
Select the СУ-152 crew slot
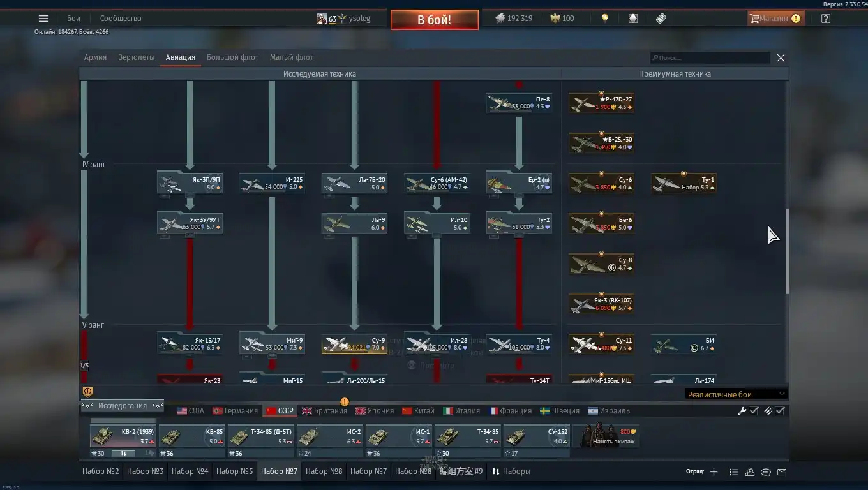coord(536,436)
